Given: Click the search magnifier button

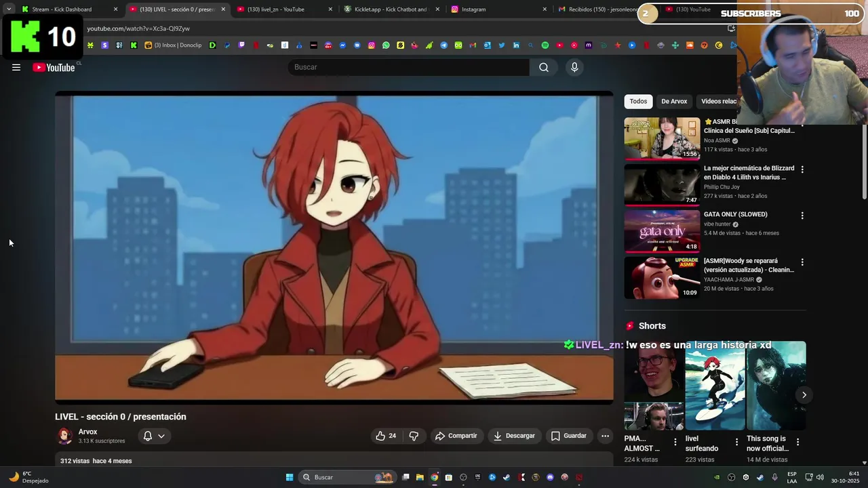Looking at the screenshot, I should pos(544,67).
